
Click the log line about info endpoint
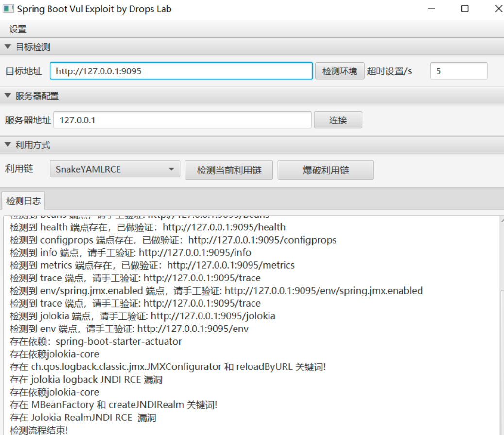[130, 253]
